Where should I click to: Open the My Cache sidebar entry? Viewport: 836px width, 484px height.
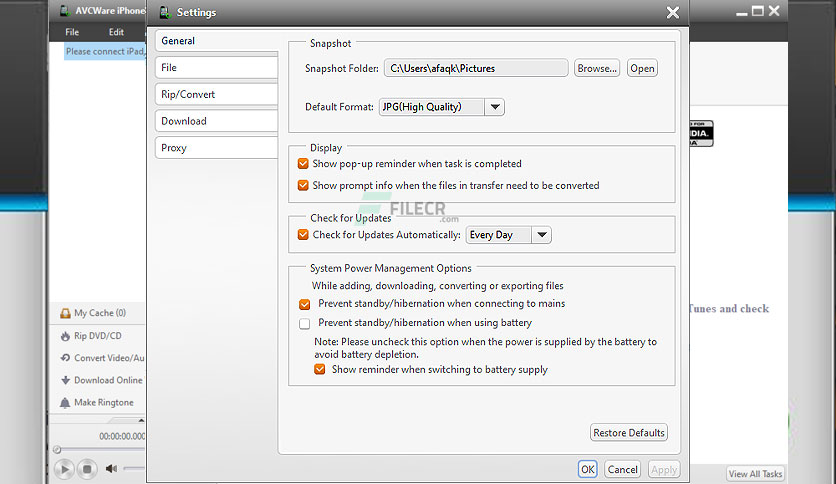pos(99,313)
